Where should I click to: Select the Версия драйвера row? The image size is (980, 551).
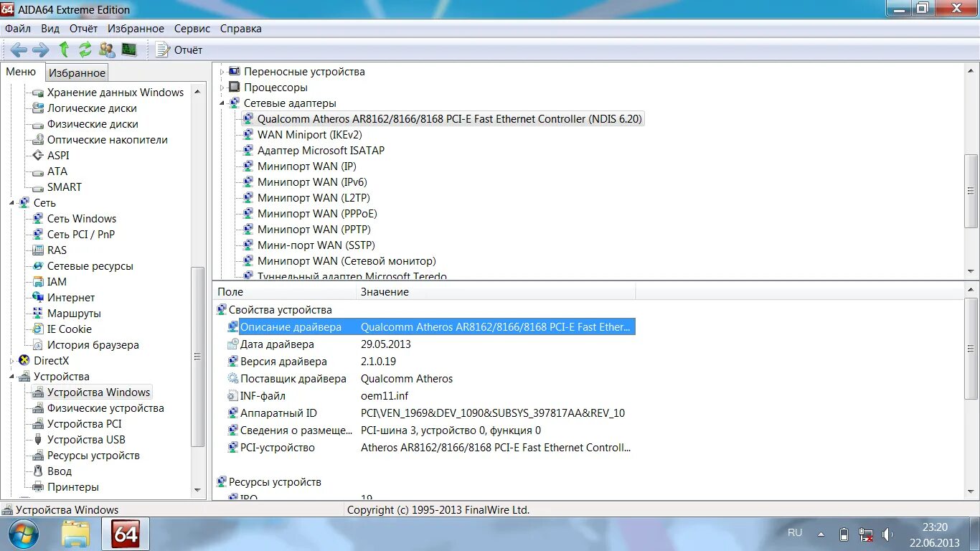(x=430, y=362)
